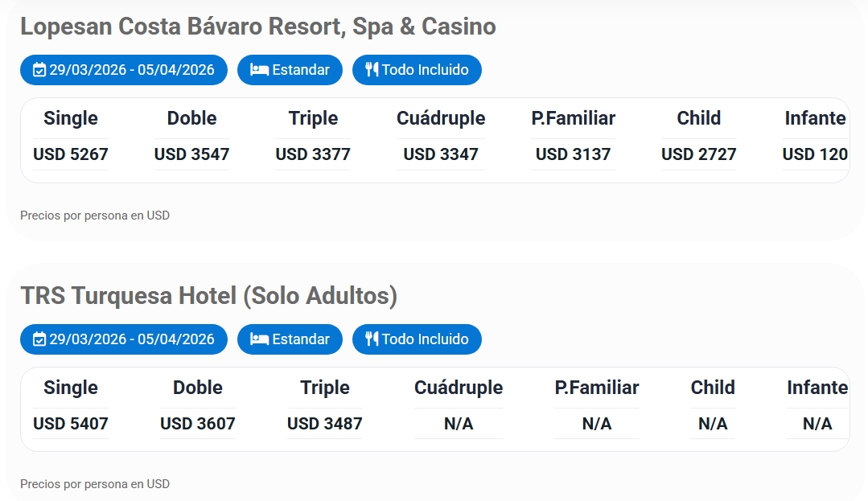Open Lopesan Costa Bávaro Resort hotel title

click(x=257, y=27)
